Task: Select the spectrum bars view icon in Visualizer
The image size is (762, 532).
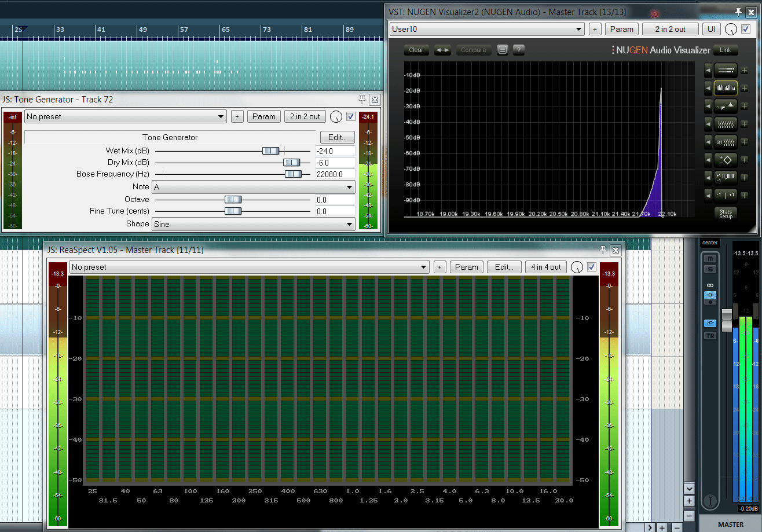Action: [726, 88]
